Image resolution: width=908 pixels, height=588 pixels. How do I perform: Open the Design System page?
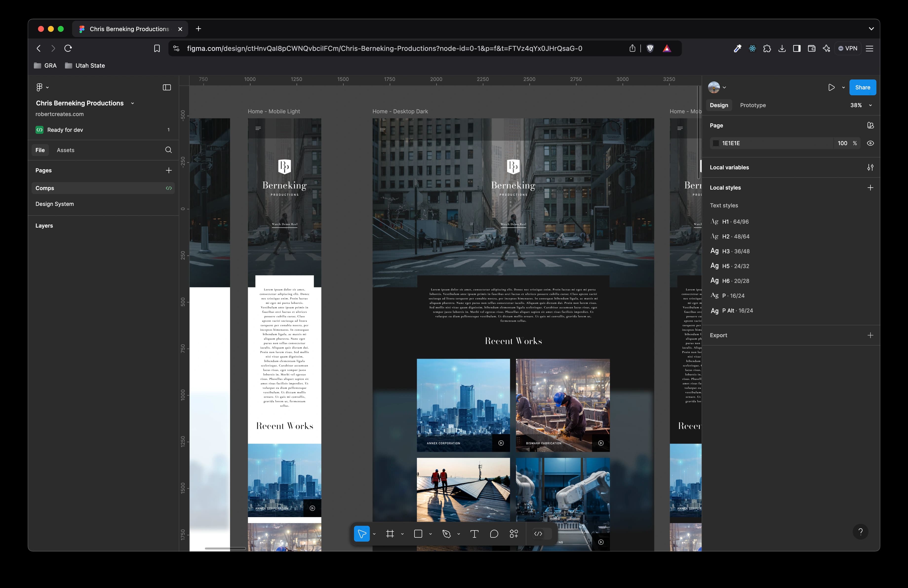[55, 204]
